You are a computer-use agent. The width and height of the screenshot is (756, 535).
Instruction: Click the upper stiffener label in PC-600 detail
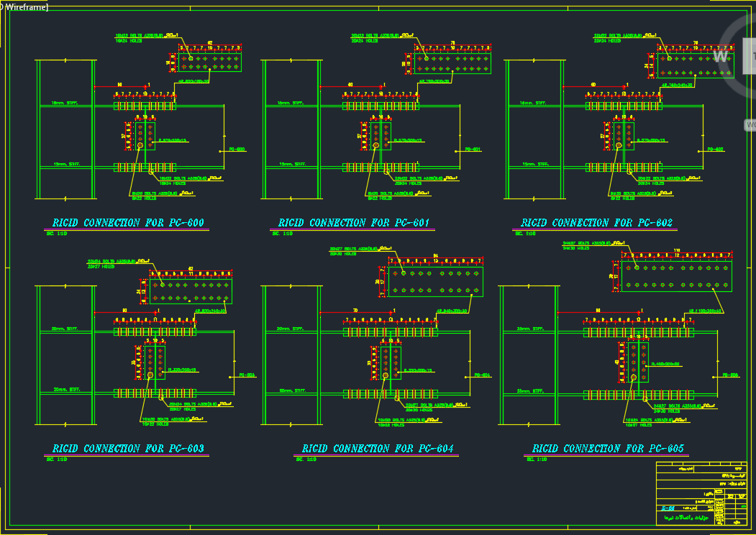click(65, 104)
